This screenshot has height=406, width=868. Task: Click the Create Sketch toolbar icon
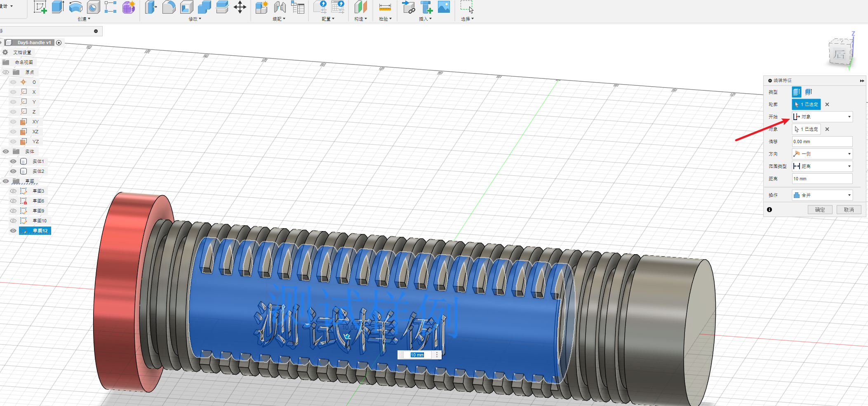(x=40, y=7)
